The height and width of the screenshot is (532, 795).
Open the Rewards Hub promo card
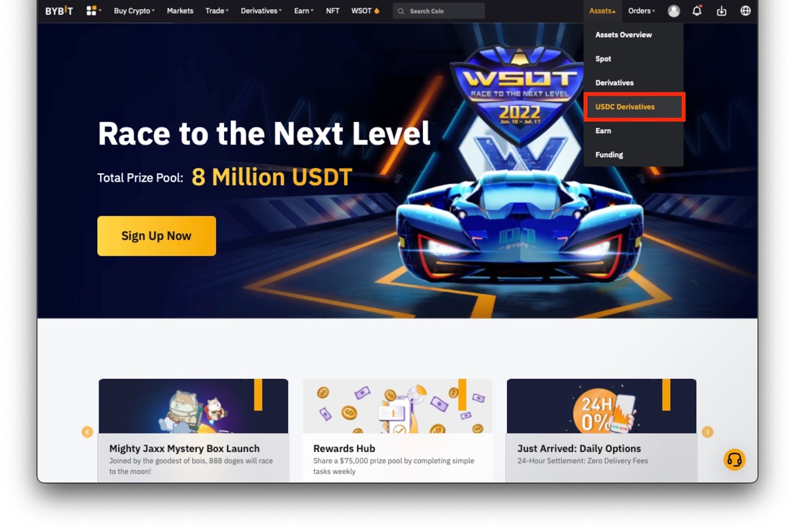[x=397, y=430]
